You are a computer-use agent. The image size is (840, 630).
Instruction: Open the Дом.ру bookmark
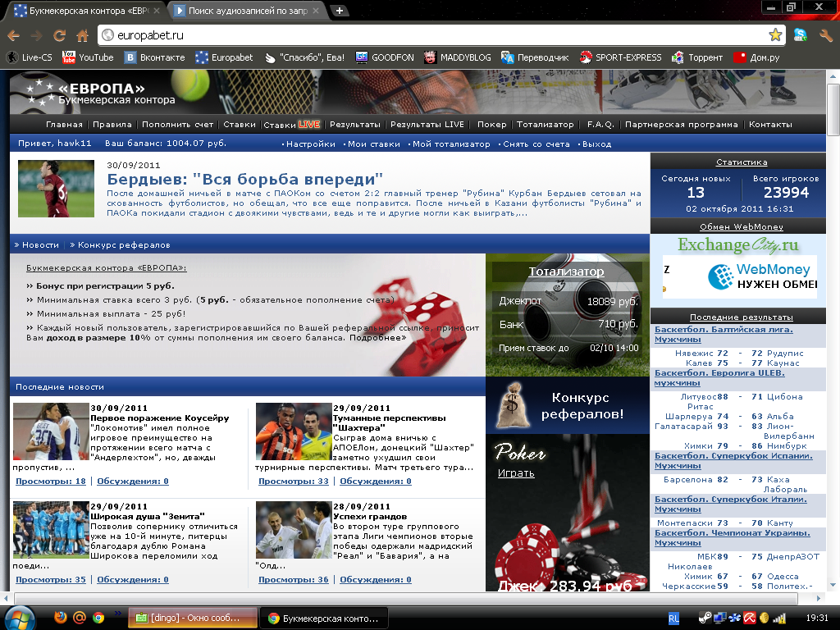click(x=756, y=57)
